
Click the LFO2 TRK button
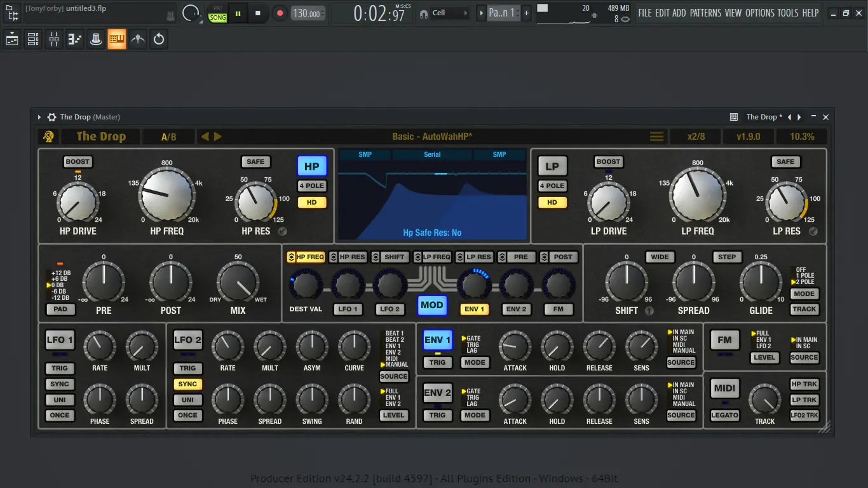click(x=804, y=415)
